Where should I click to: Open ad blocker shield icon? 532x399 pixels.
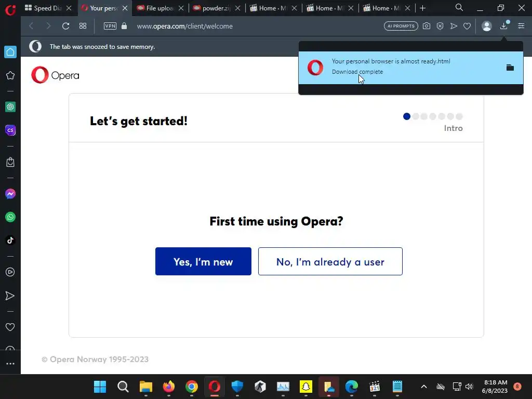(440, 26)
